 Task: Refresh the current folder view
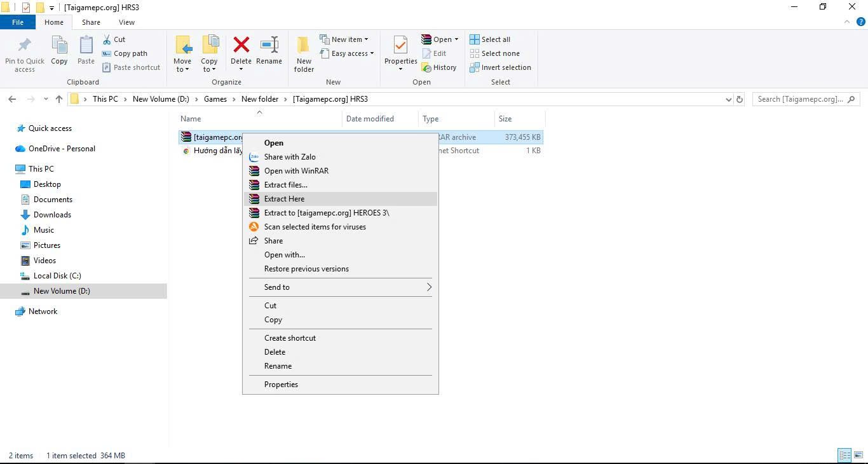tap(739, 99)
